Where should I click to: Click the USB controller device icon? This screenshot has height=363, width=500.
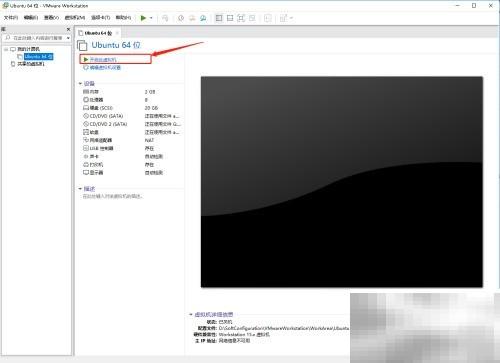click(x=86, y=148)
